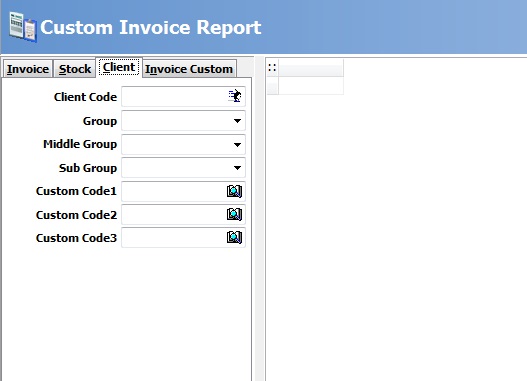The width and height of the screenshot is (527, 381).
Task: Open the Invoice Custom tab
Action: (x=189, y=69)
